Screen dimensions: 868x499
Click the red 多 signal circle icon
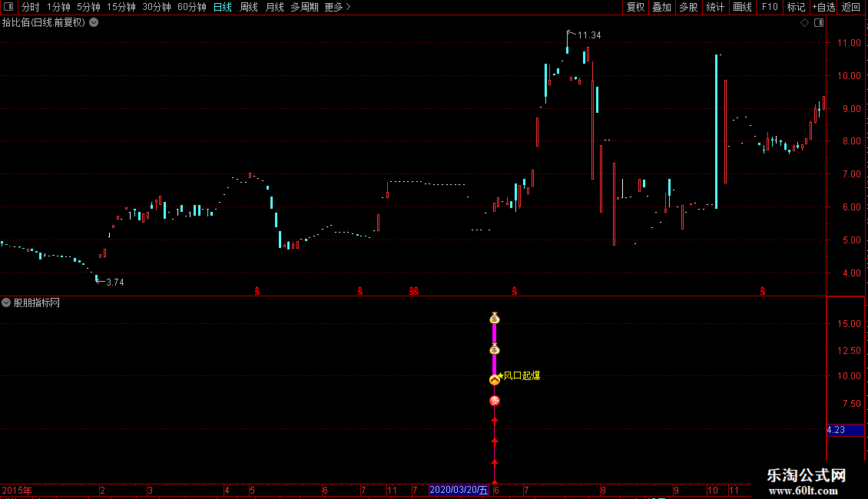[x=495, y=401]
